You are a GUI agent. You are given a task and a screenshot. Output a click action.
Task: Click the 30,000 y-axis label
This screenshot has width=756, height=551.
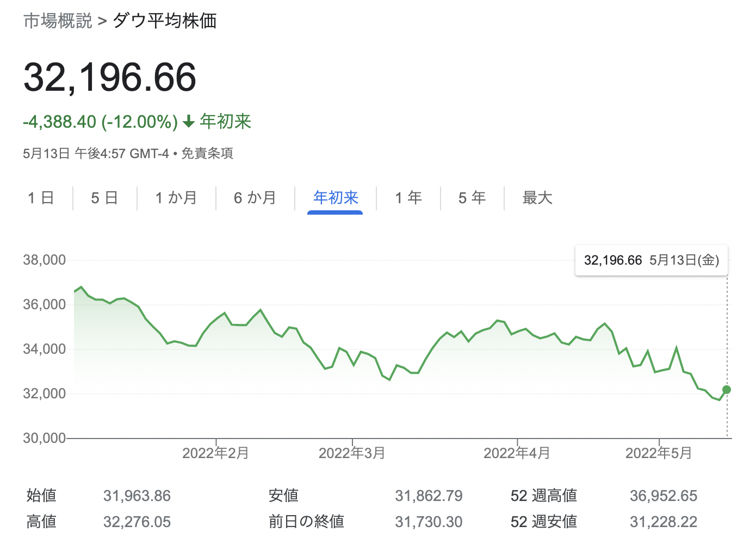tap(44, 438)
